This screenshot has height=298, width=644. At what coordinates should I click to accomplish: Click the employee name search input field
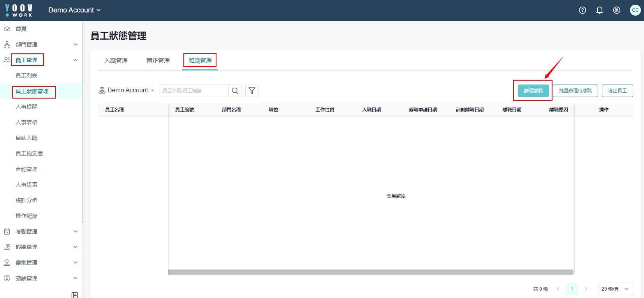point(194,91)
